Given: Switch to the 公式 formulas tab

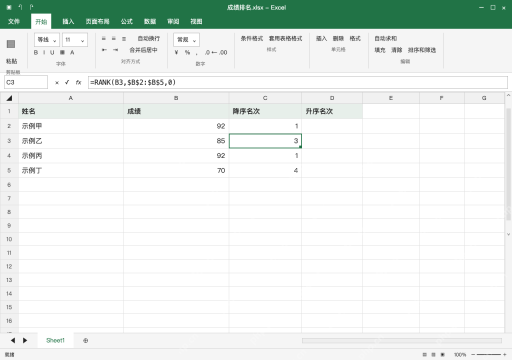Looking at the screenshot, I should pyautogui.click(x=127, y=22).
